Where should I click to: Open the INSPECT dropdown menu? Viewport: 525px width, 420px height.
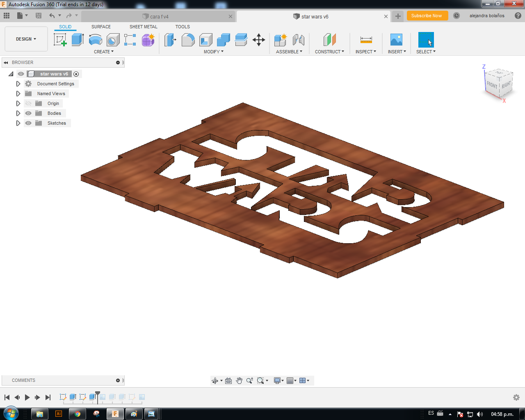[366, 52]
